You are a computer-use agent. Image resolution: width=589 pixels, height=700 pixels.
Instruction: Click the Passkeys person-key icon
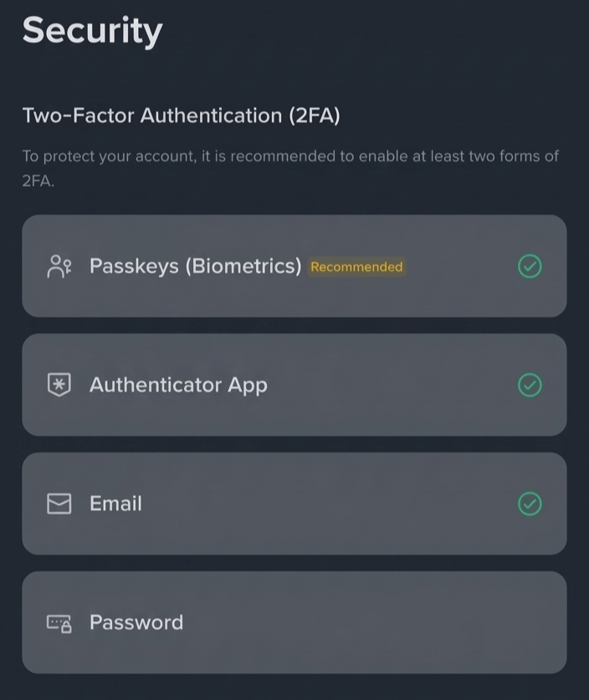click(x=59, y=266)
